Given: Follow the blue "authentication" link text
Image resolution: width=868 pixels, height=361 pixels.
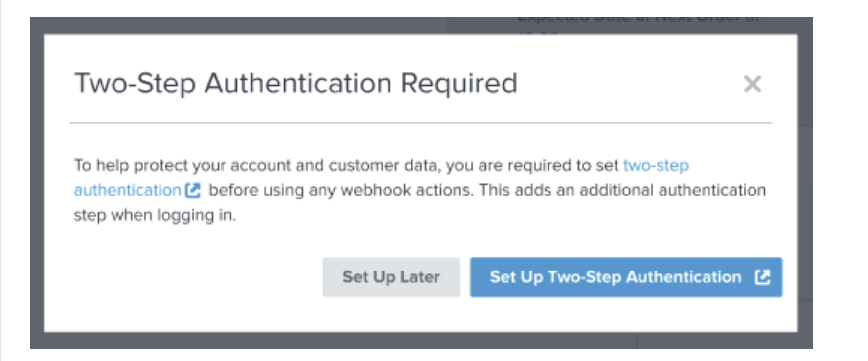Looking at the screenshot, I should (x=127, y=190).
